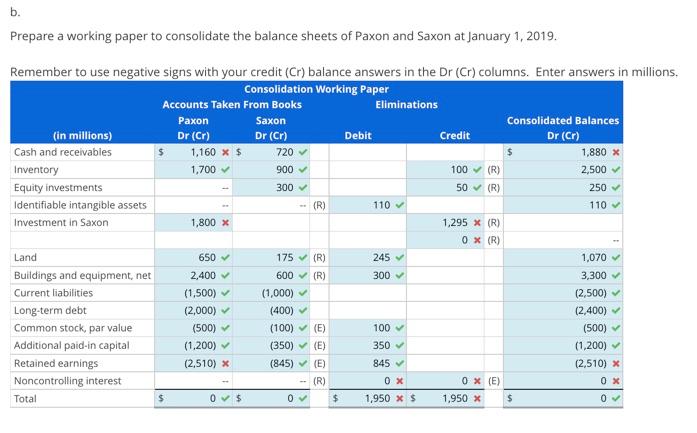
Task: Click Land debit elimination field 245
Action: click(x=368, y=258)
